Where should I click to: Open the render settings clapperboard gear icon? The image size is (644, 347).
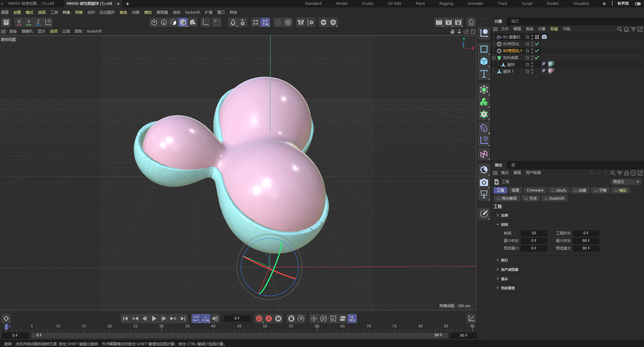[x=458, y=22]
